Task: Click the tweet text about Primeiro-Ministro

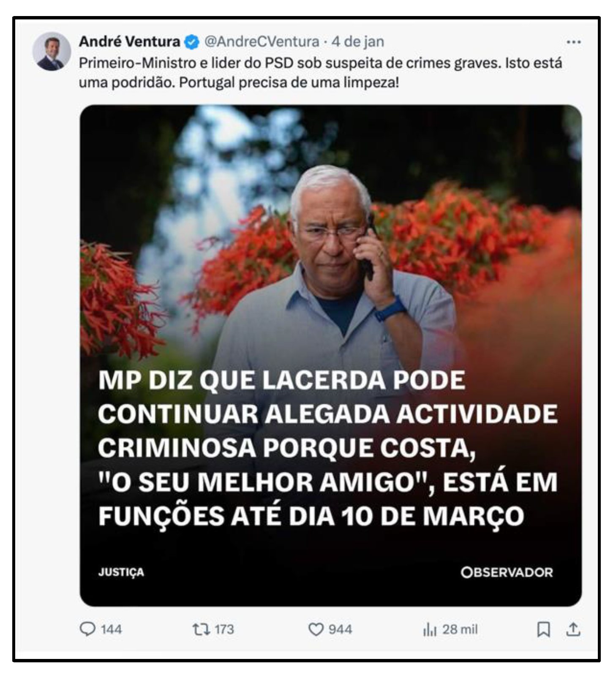Action: 320,72
